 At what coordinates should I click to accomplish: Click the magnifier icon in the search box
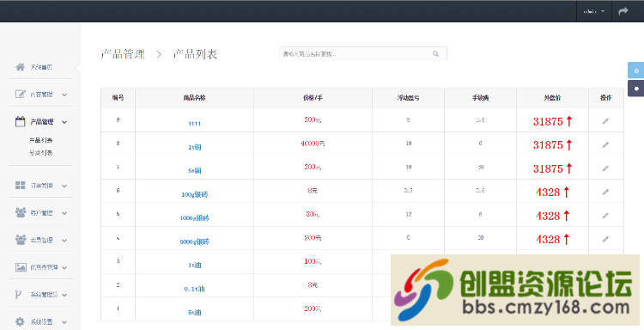[435, 54]
